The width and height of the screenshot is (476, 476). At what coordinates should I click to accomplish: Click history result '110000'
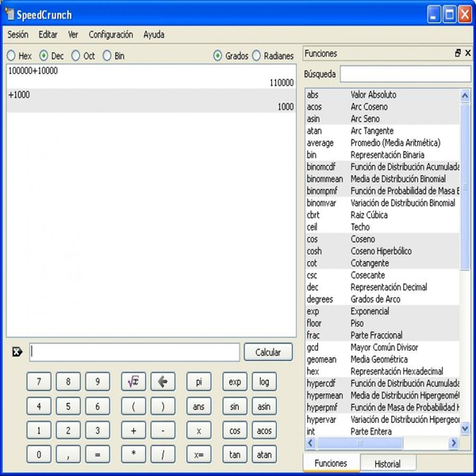[282, 83]
